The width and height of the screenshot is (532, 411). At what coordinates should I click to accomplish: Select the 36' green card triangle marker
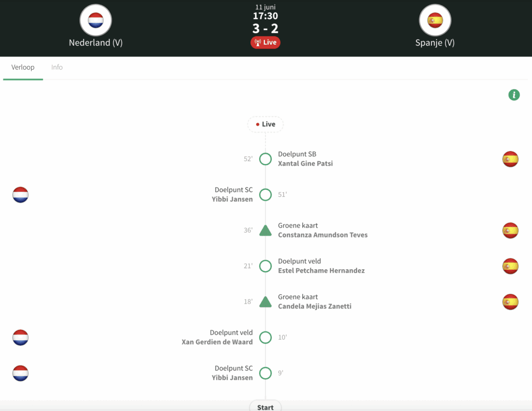265,230
